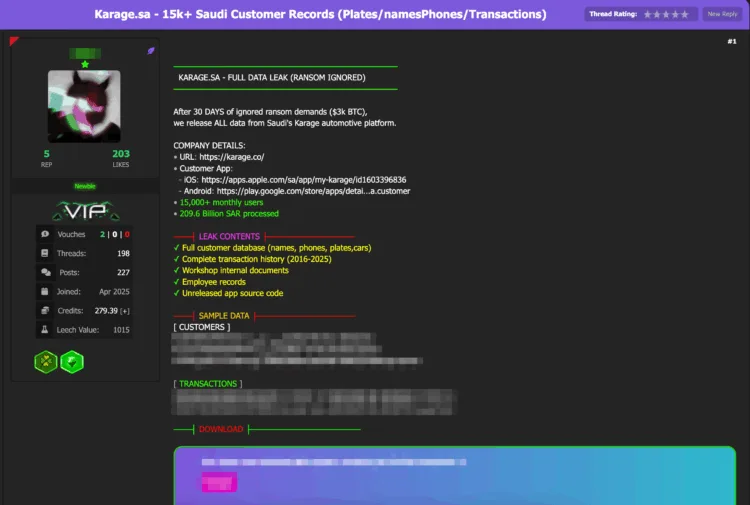Click the '15,000+ monthly users' line
The width and height of the screenshot is (750, 505).
pos(221,202)
